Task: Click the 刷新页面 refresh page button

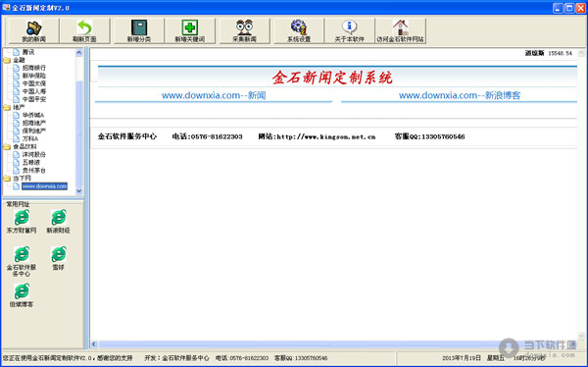Action: pyautogui.click(x=84, y=30)
